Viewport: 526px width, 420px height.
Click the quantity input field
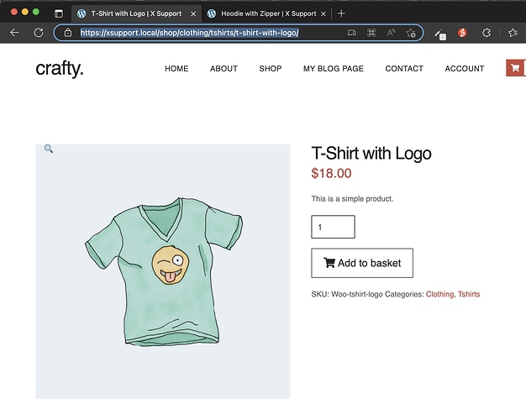pyautogui.click(x=333, y=227)
